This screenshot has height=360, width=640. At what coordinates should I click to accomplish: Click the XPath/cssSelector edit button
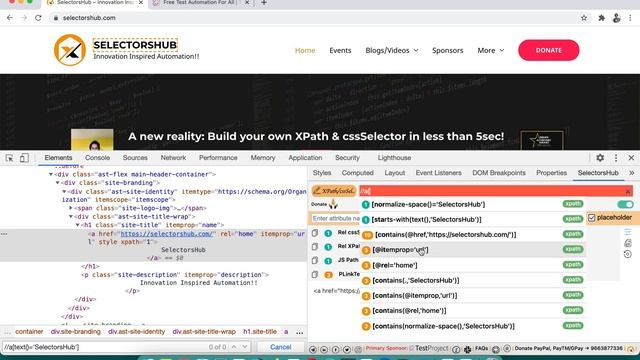point(334,191)
